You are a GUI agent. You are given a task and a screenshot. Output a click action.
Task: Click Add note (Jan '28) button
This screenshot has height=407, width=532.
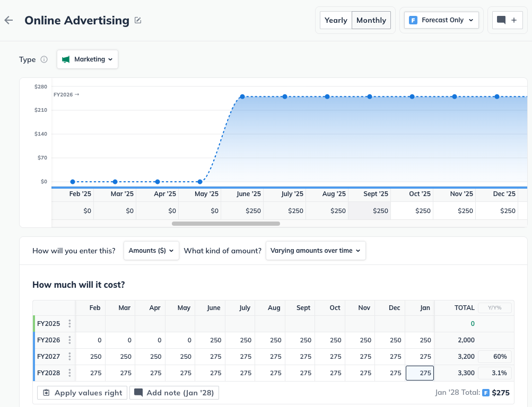point(175,393)
